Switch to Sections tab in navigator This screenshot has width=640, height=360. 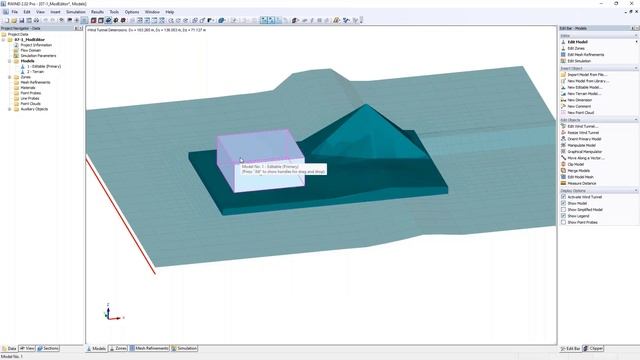coord(48,349)
